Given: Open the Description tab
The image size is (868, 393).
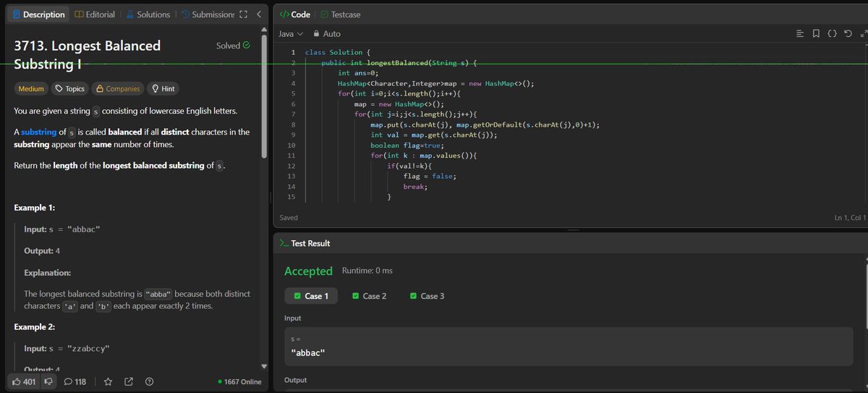Looking at the screenshot, I should click(x=39, y=14).
